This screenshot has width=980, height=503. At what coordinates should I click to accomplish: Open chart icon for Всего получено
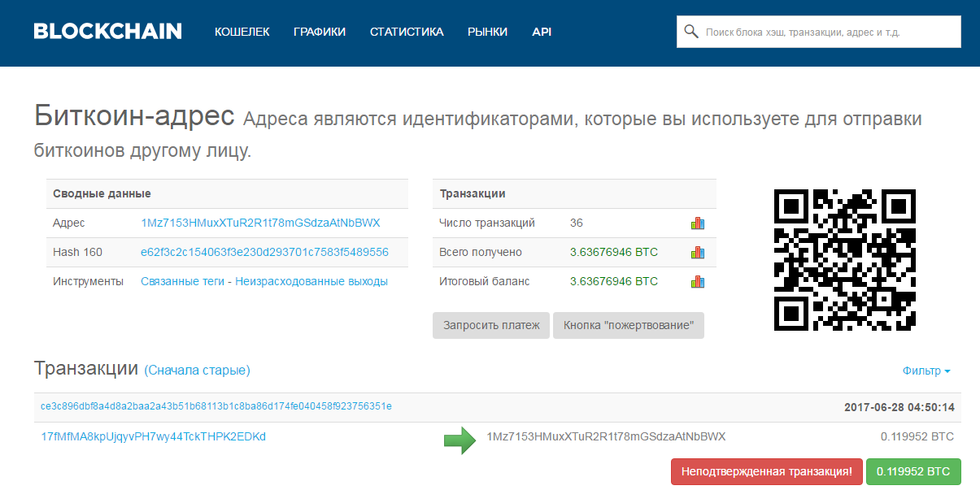(x=697, y=253)
